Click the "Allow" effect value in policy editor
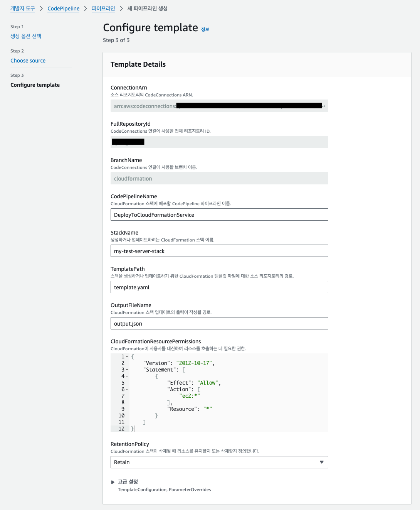420x510 pixels. pyautogui.click(x=208, y=383)
